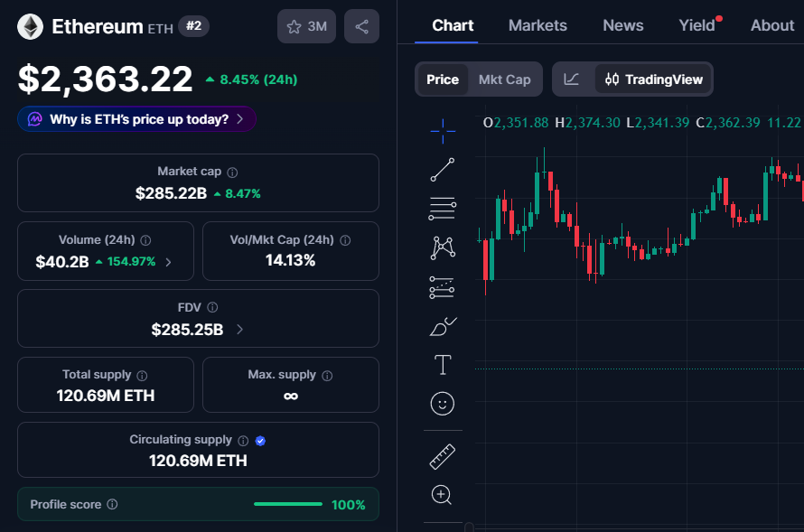Image resolution: width=804 pixels, height=532 pixels.
Task: Open the emoji sticker tool
Action: coord(442,403)
